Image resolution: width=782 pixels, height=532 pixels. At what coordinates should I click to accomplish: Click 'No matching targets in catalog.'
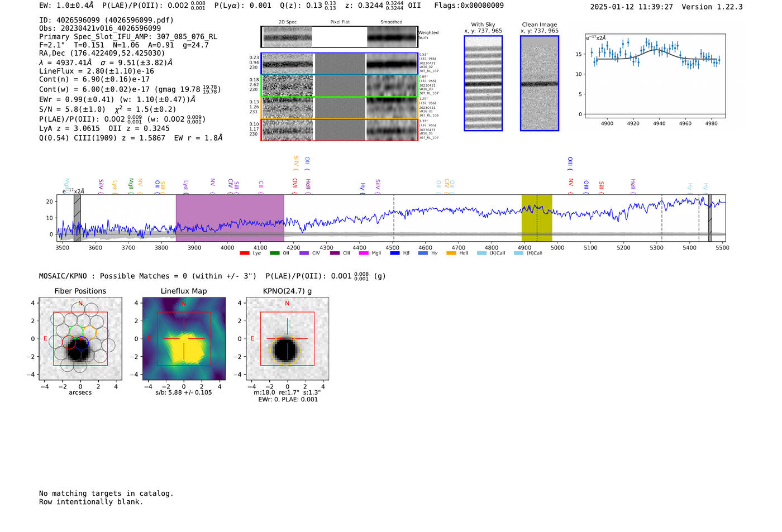[106, 493]
